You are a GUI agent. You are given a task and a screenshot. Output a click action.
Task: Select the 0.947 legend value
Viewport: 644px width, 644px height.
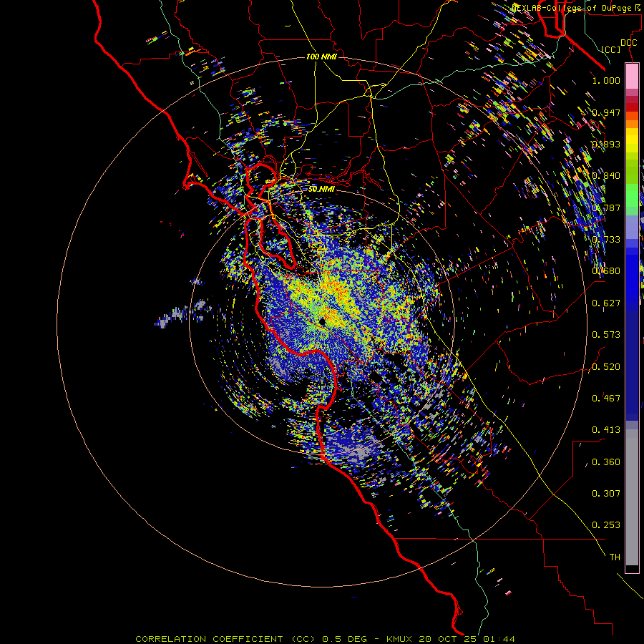[x=606, y=112]
